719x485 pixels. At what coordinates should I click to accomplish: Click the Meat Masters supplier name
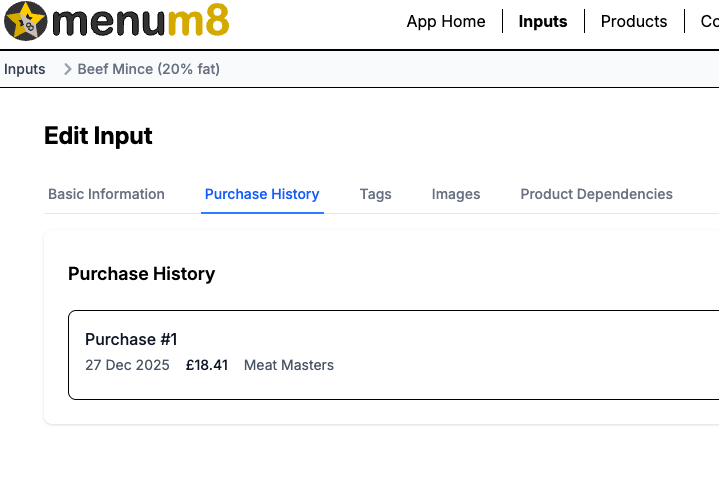[x=289, y=365]
